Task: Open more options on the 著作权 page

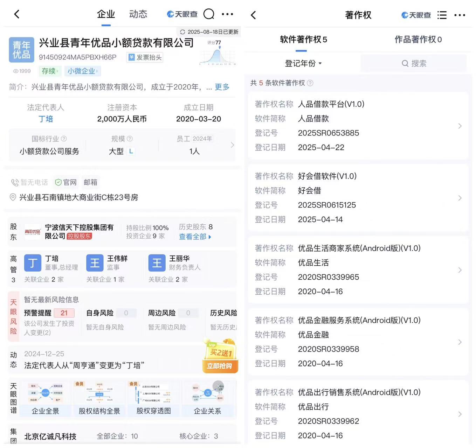Action: click(460, 15)
